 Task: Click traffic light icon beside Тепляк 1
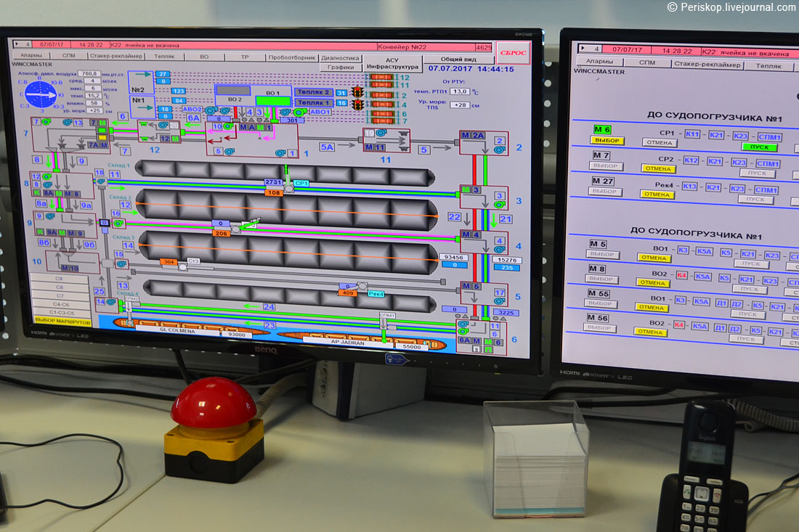357,105
